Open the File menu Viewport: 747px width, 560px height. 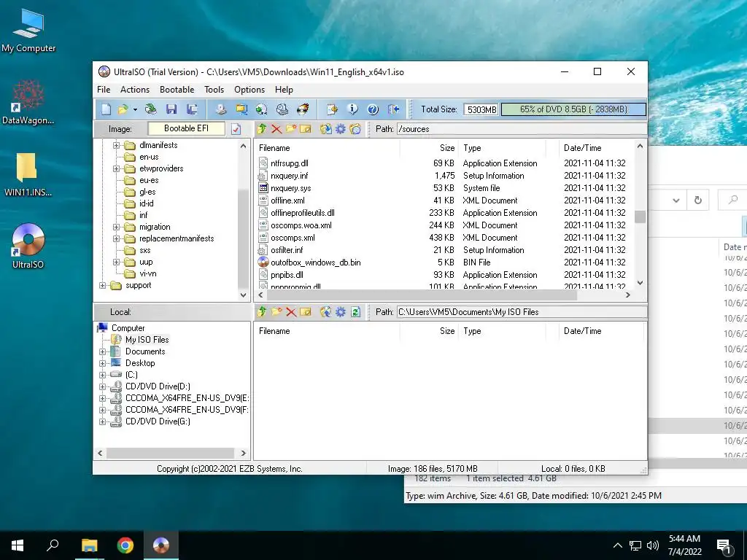click(104, 90)
